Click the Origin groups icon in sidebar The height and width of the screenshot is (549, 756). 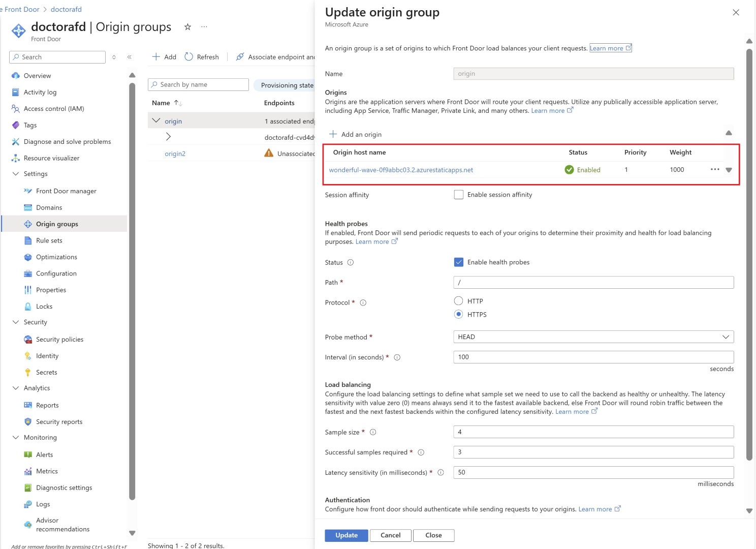coord(28,224)
